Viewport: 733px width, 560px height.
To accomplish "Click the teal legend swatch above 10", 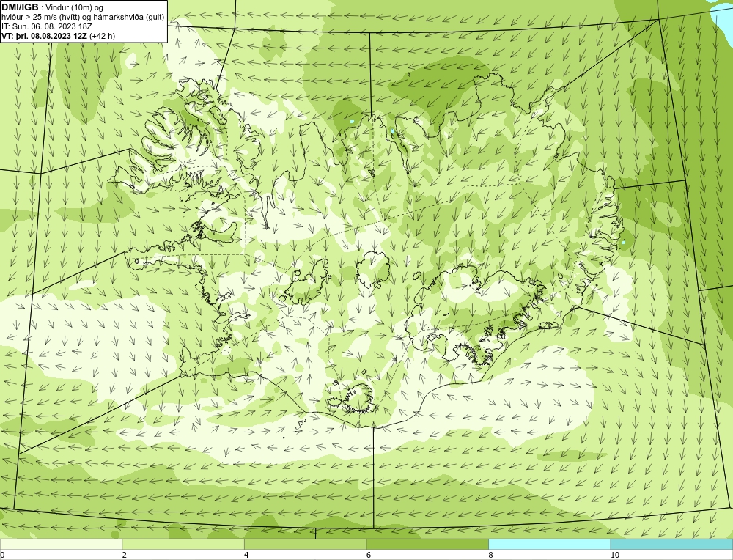I will point(671,544).
